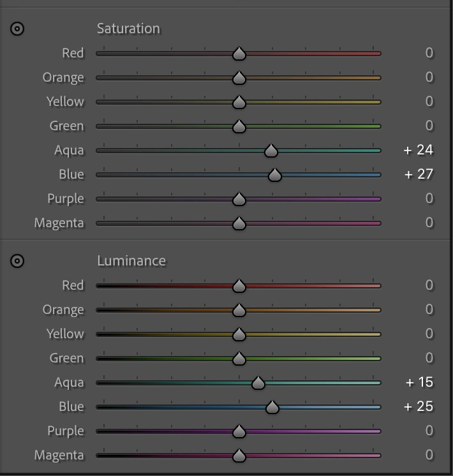The width and height of the screenshot is (453, 476).
Task: Click the Saturation Purple slider handle
Action: pos(239,199)
